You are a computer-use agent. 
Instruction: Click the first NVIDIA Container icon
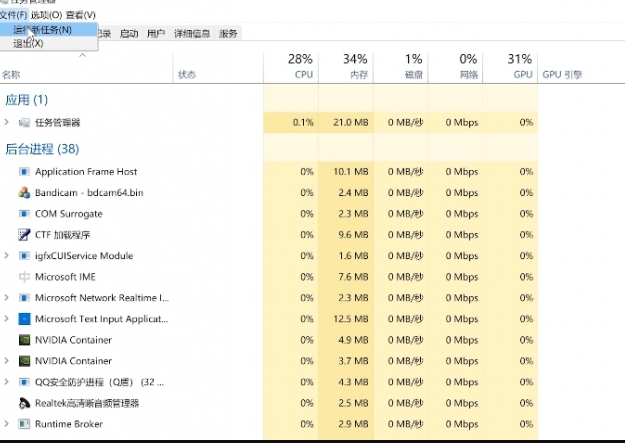coord(25,340)
